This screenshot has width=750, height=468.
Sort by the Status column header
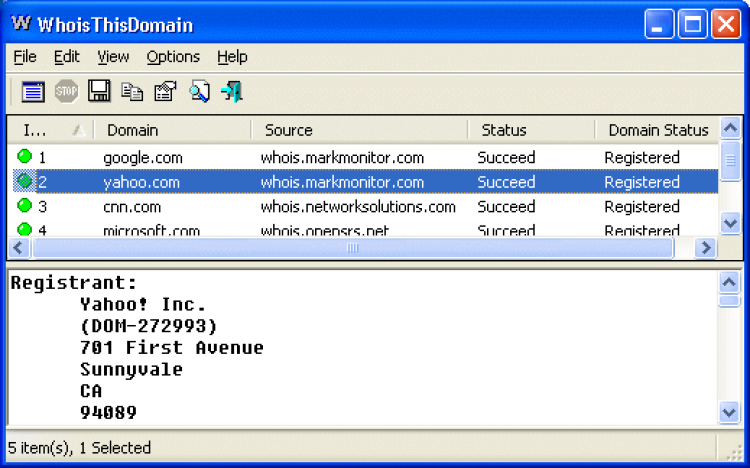tap(531, 130)
